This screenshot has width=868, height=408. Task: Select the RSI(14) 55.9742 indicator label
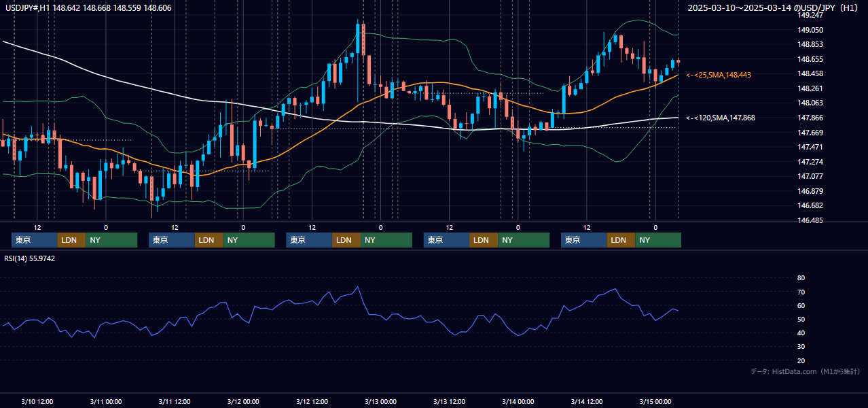[x=30, y=258]
